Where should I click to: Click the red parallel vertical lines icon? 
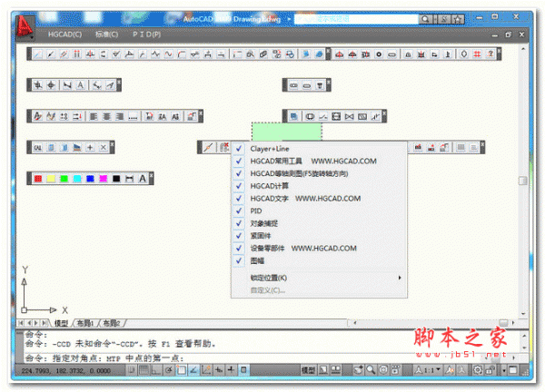77,54
